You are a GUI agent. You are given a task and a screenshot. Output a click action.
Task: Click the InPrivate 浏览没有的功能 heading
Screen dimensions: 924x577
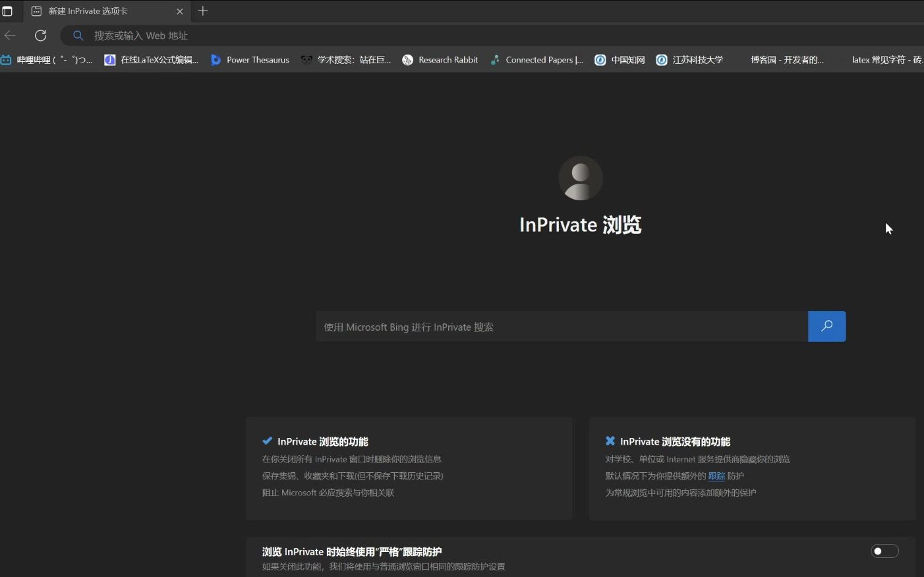click(675, 442)
